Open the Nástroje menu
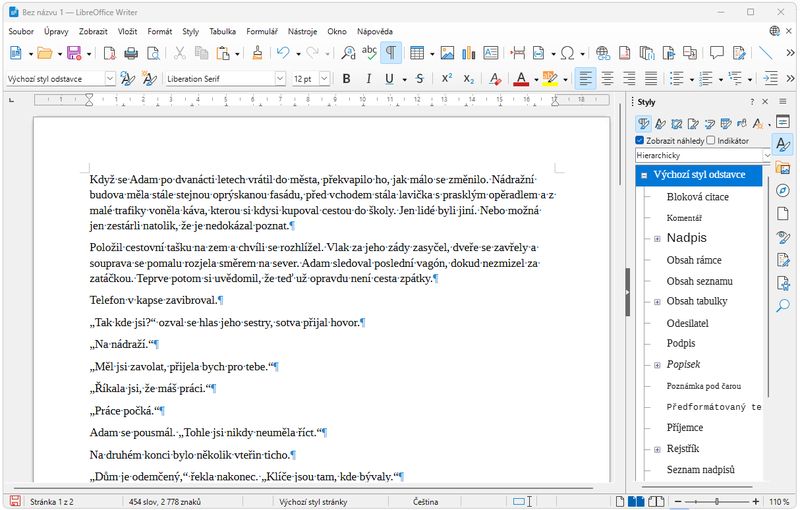Viewport: 800px width, 510px height. click(303, 31)
